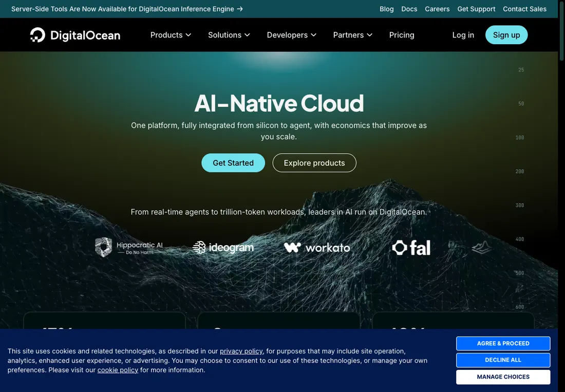Open the Docs link
The width and height of the screenshot is (565, 392).
pos(409,9)
